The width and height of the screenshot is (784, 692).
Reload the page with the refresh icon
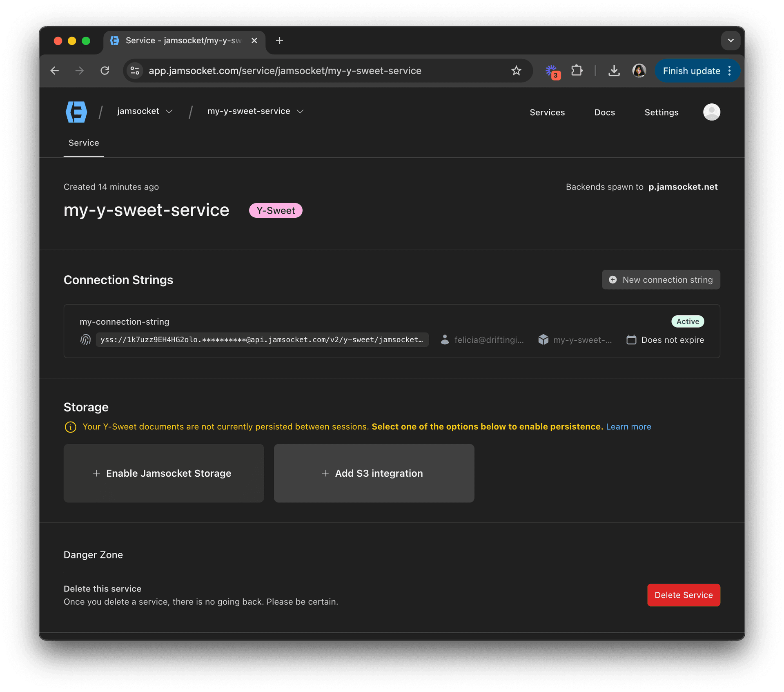105,71
